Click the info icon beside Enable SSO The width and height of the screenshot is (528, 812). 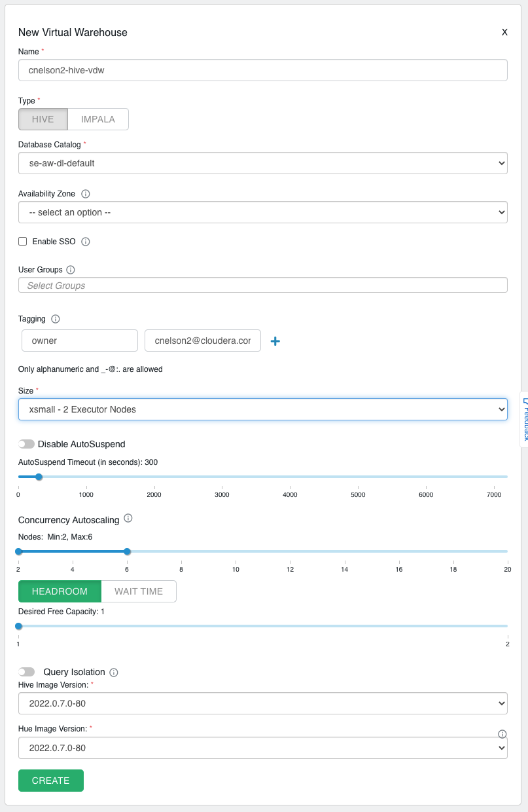point(84,242)
